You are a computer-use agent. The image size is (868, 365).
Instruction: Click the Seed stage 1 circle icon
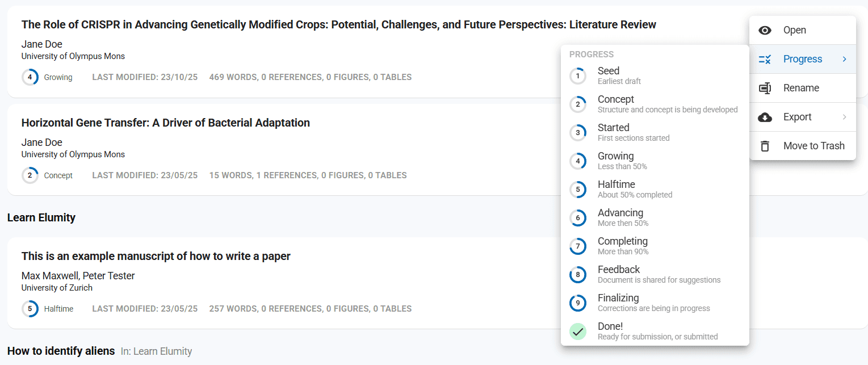point(578,76)
